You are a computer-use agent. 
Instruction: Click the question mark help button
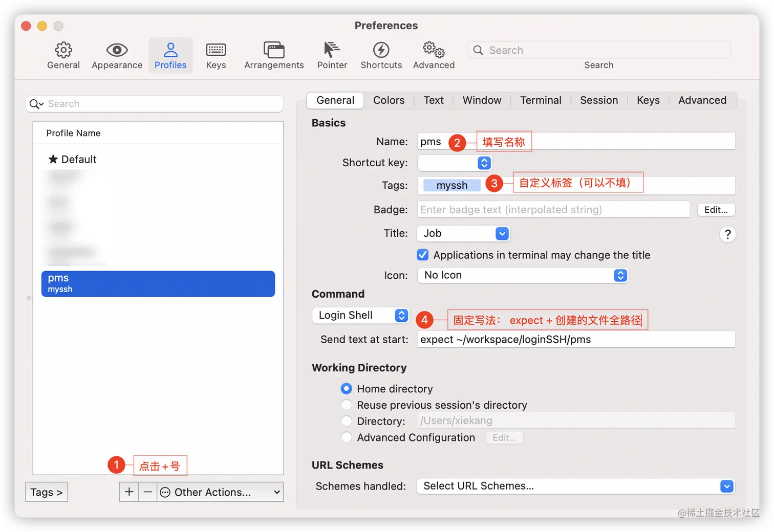point(727,234)
